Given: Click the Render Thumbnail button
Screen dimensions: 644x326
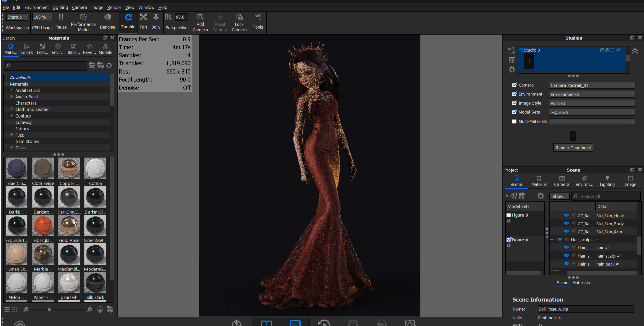Looking at the screenshot, I should (573, 148).
